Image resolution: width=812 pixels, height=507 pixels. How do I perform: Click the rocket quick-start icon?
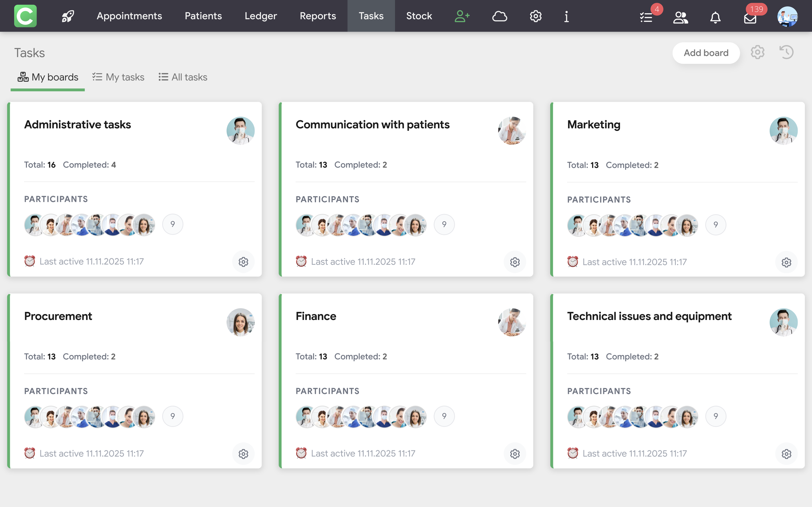tap(68, 16)
